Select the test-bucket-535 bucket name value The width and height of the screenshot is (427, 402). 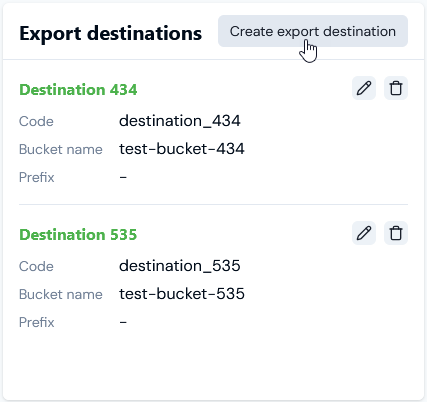coord(182,294)
